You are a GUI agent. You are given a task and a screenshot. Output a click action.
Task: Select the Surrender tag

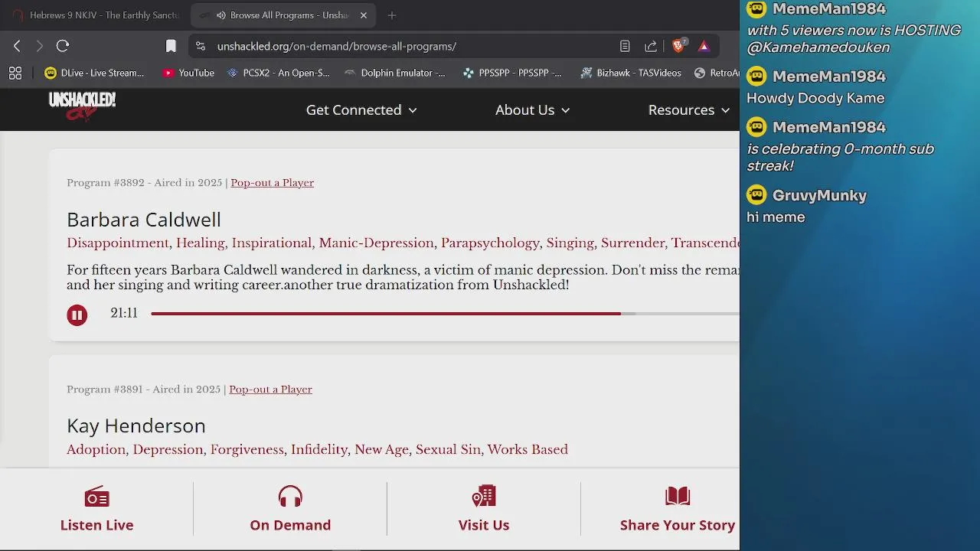[633, 243]
